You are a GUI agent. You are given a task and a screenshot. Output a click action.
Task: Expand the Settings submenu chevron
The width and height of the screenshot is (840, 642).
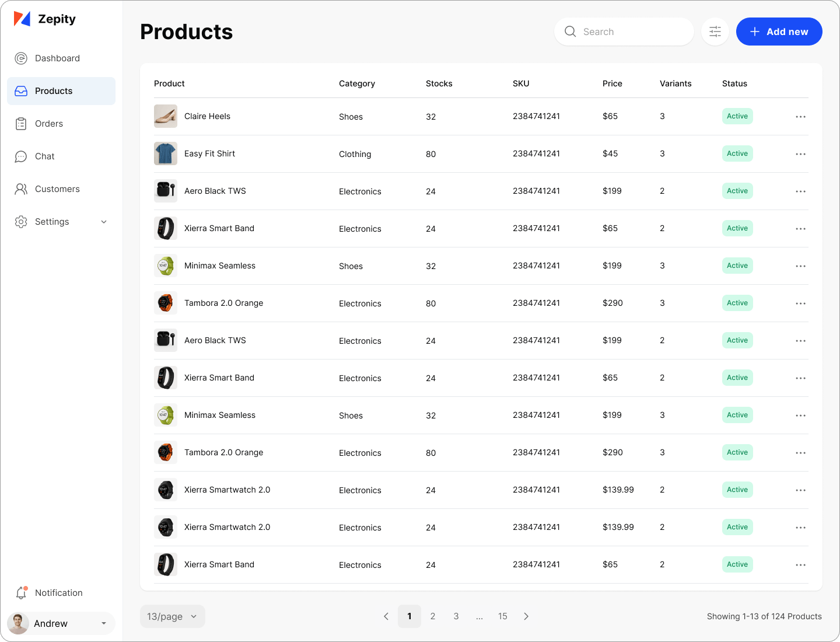tap(104, 222)
